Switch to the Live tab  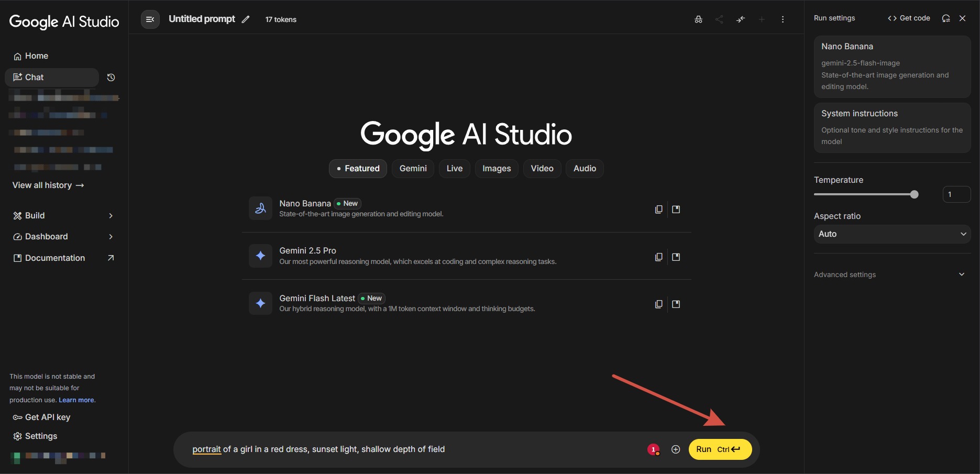tap(455, 169)
